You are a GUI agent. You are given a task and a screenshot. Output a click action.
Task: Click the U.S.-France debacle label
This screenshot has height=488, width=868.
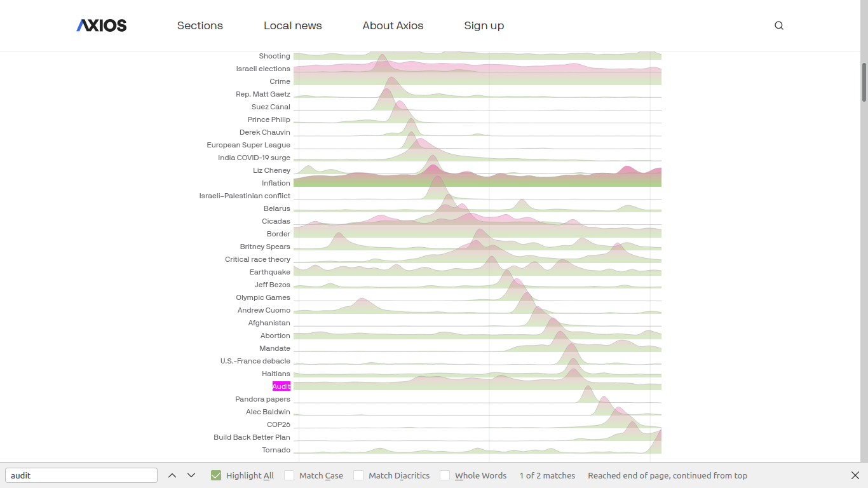(255, 361)
